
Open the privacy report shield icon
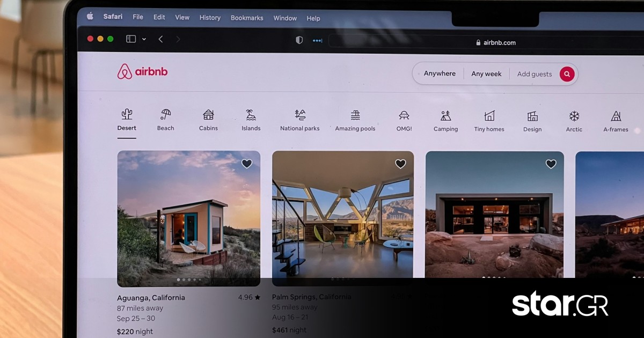pos(299,40)
